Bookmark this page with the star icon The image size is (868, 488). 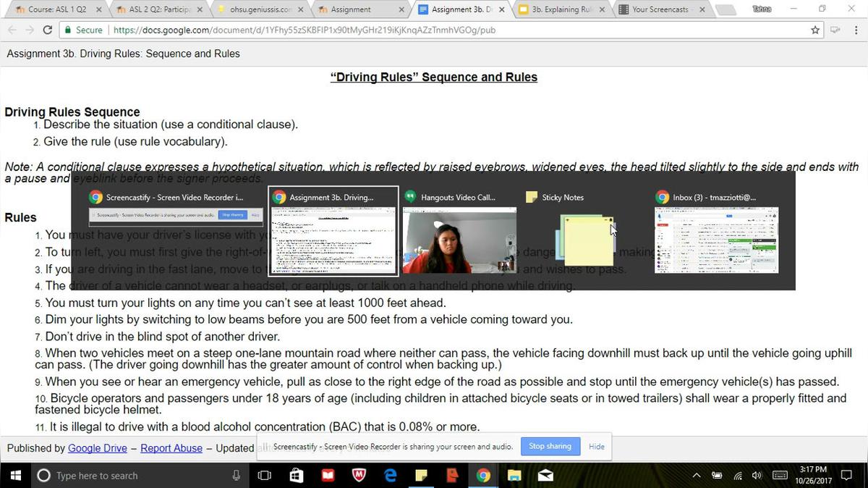[815, 30]
